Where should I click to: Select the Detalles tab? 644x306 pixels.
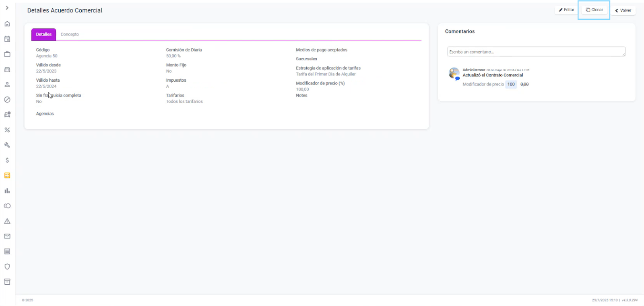tap(43, 35)
